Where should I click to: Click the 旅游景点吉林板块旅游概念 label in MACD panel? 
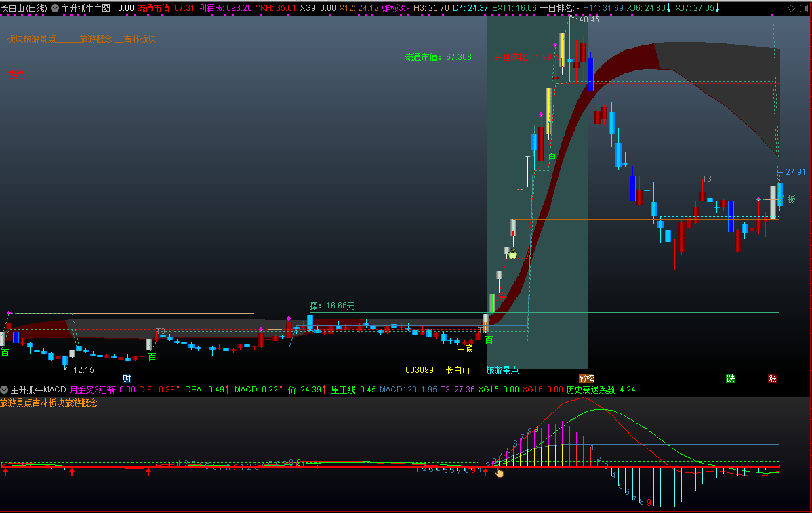tap(49, 403)
